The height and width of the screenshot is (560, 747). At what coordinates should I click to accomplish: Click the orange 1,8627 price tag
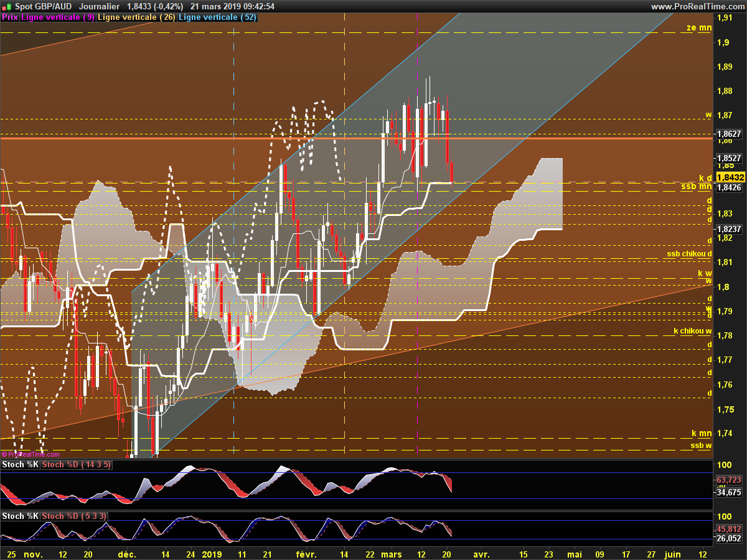tap(729, 134)
